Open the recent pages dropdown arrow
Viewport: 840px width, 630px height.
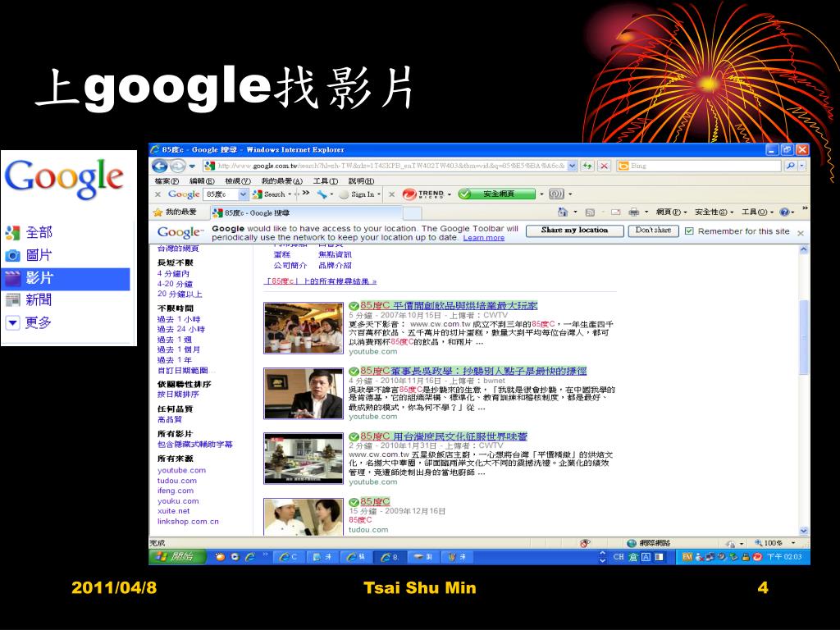(192, 166)
